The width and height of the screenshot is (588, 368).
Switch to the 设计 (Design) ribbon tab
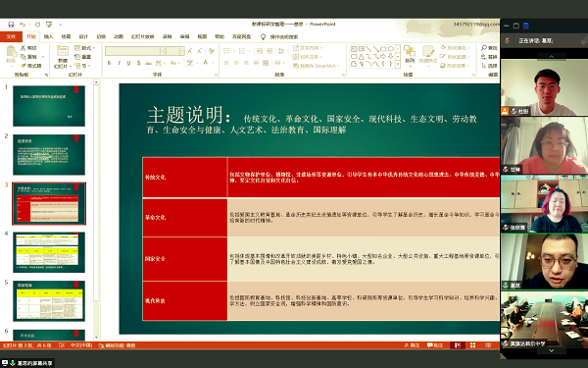(x=83, y=36)
